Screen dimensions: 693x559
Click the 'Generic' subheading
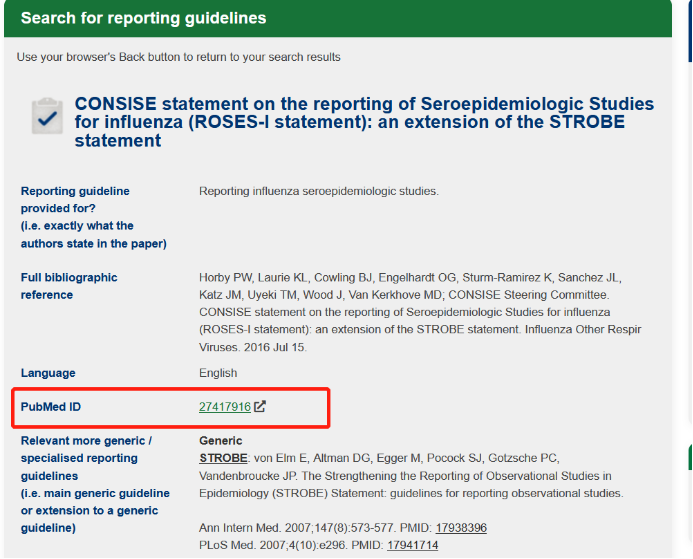(x=221, y=441)
